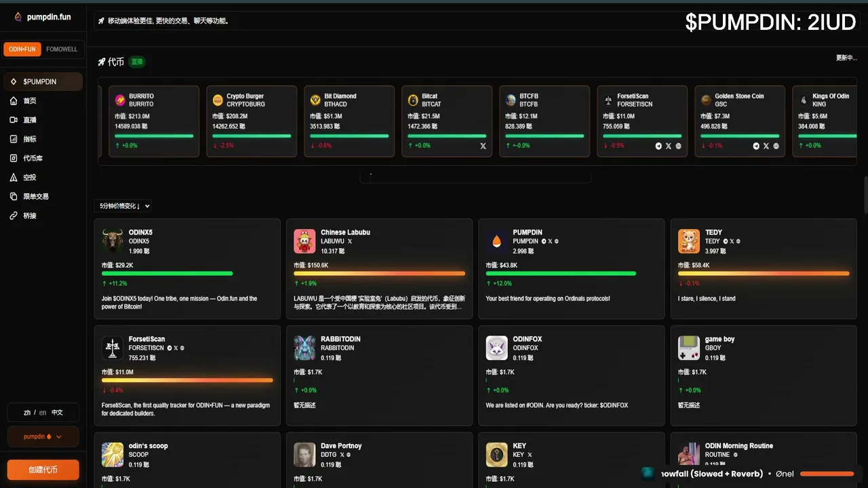868x488 pixels.
Task: Open the Dave Portnoy token title
Action: (341, 446)
